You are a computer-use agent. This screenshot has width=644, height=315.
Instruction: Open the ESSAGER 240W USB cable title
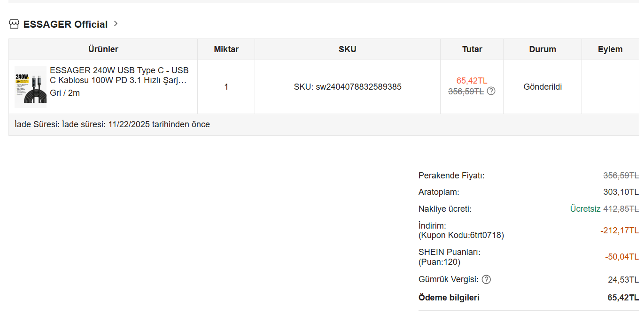point(119,75)
